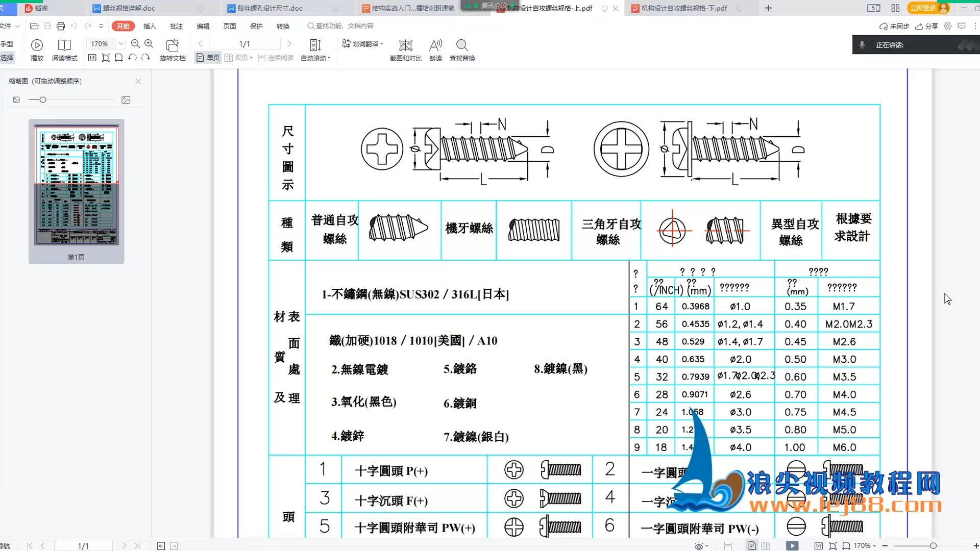This screenshot has height=551, width=980.
Task: Go to previous page arrow in toolbar
Action: 201,44
